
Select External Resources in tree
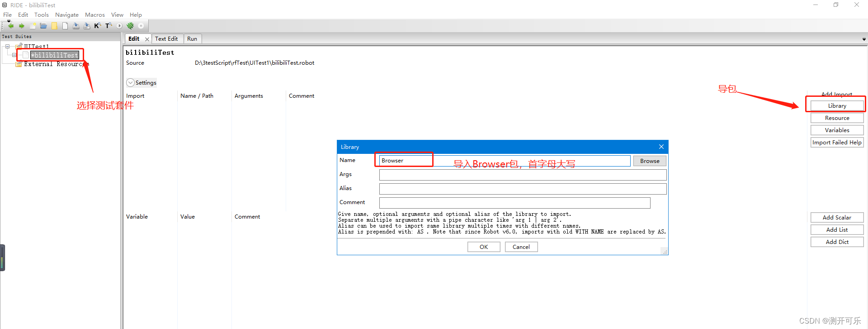pos(56,64)
